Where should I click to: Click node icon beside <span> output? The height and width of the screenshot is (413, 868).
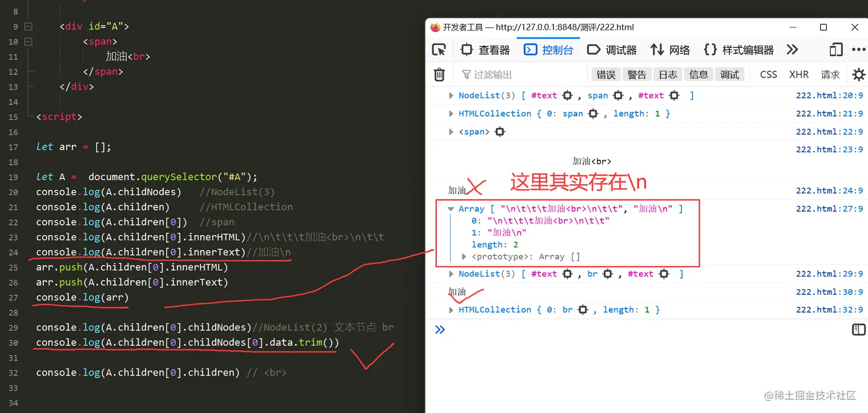coord(500,132)
